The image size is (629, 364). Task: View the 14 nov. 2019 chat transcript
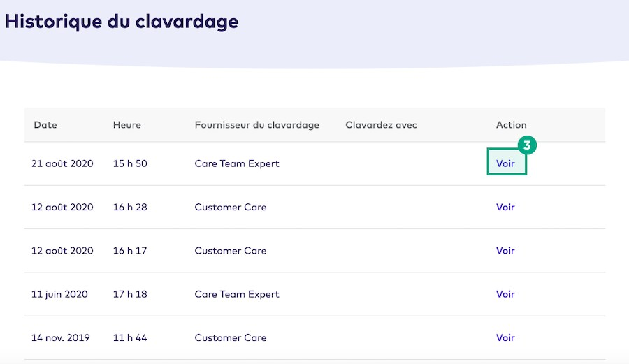505,337
